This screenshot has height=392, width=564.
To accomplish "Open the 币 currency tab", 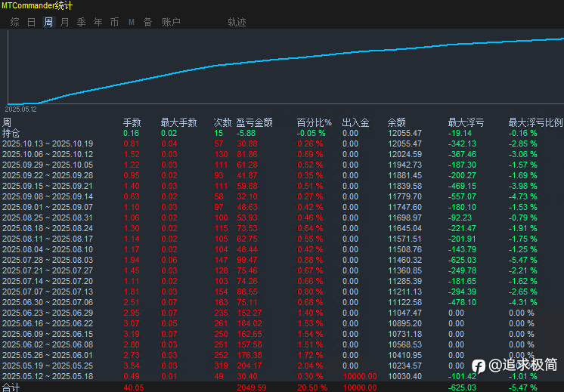I will (115, 23).
